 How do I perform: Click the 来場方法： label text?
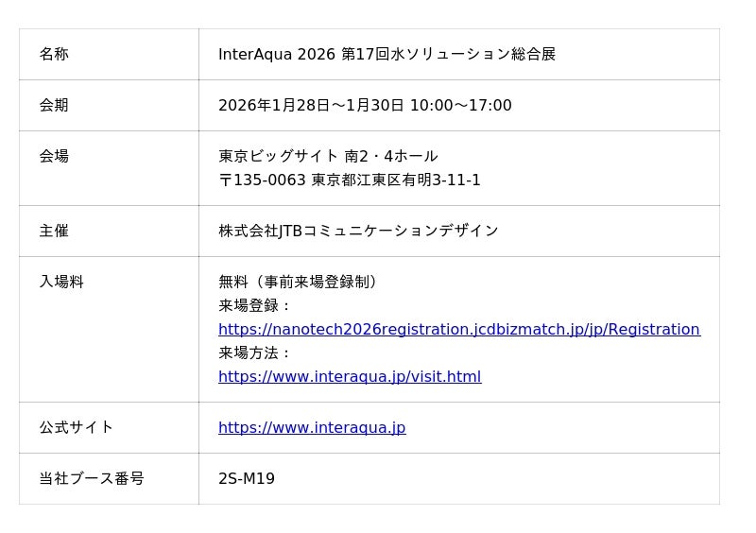pyautogui.click(x=255, y=353)
